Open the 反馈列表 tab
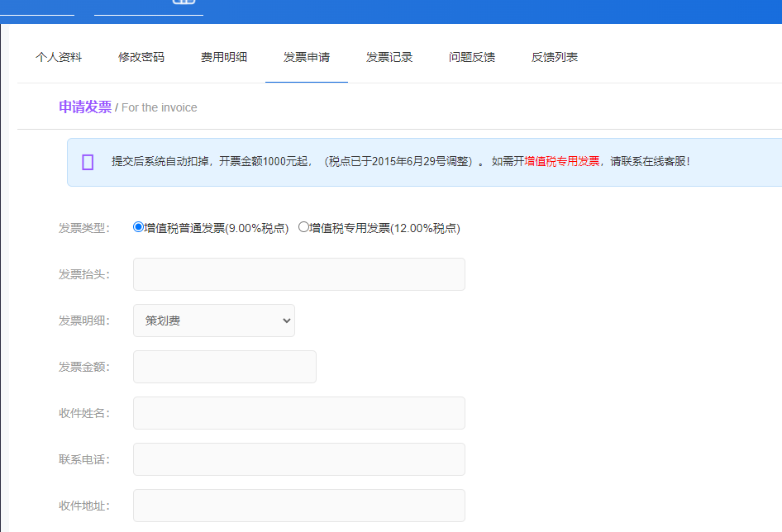Viewport: 782px width, 532px height. click(x=554, y=57)
